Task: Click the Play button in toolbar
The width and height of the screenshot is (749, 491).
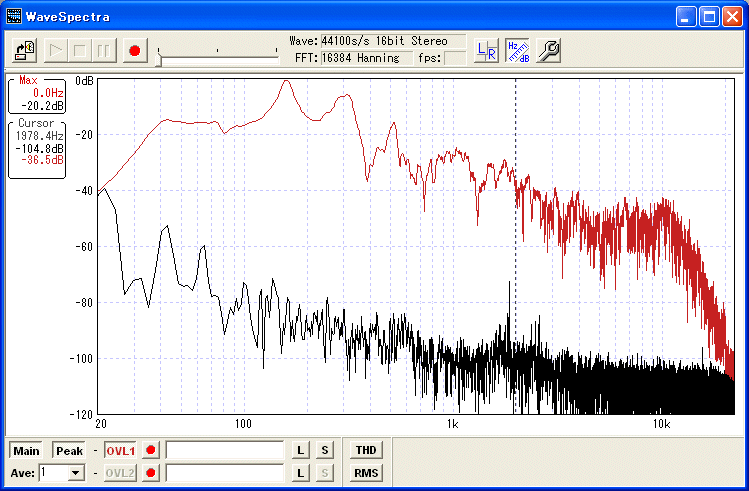Action: tap(56, 50)
